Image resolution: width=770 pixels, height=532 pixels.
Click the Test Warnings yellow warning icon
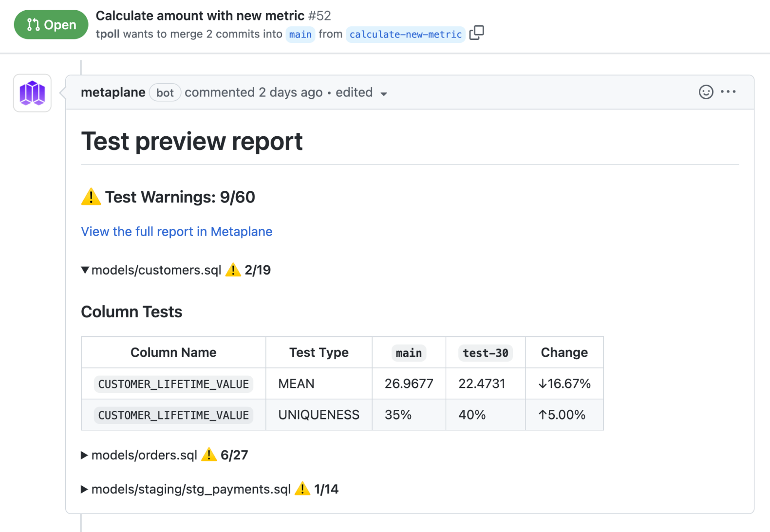pyautogui.click(x=91, y=197)
